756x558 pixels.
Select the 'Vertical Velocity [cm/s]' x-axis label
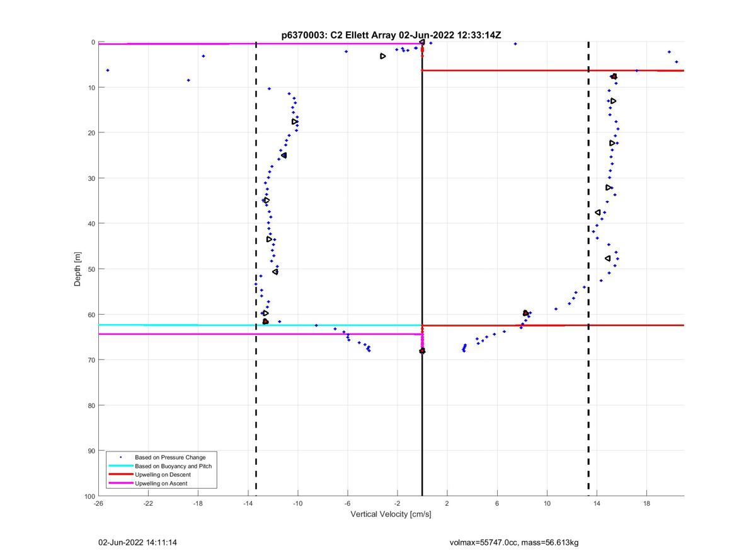tap(391, 514)
